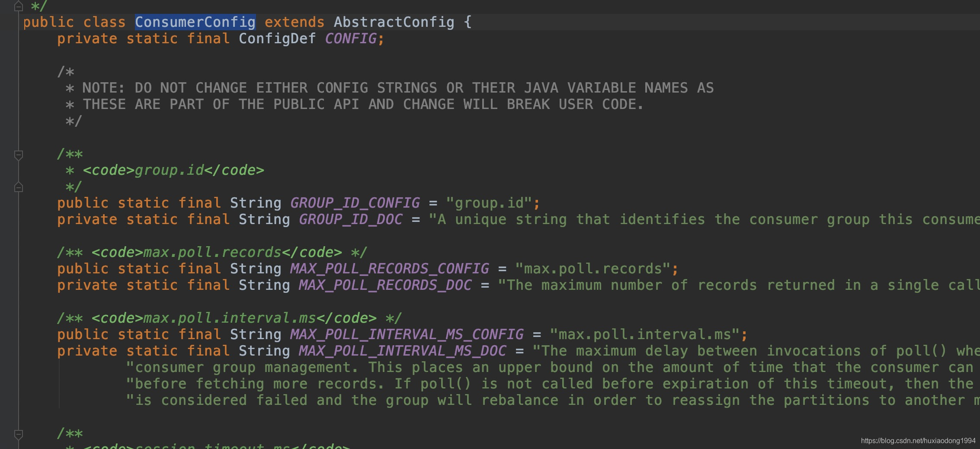Screen dimensions: 980x449
Task: Click the string line "before fetching more records.
Action: (550, 384)
